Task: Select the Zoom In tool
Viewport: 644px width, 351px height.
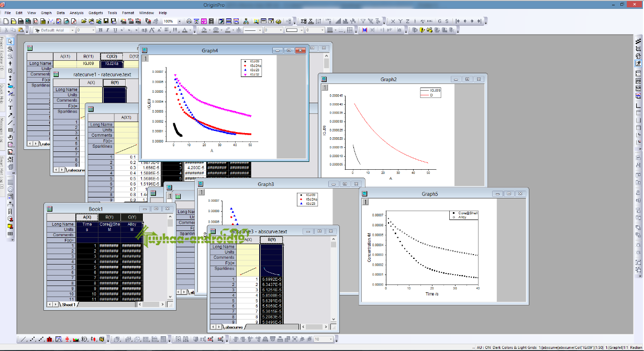Action: [x=10, y=49]
